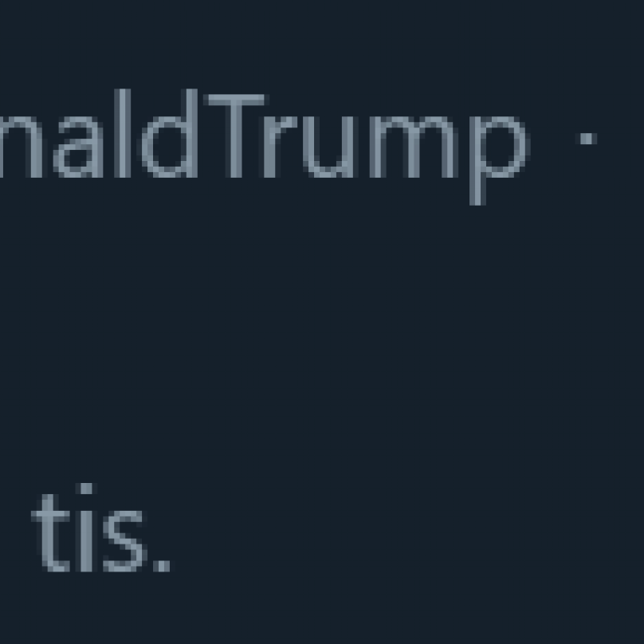Click the letter r in Trump

pyautogui.click(x=280, y=147)
